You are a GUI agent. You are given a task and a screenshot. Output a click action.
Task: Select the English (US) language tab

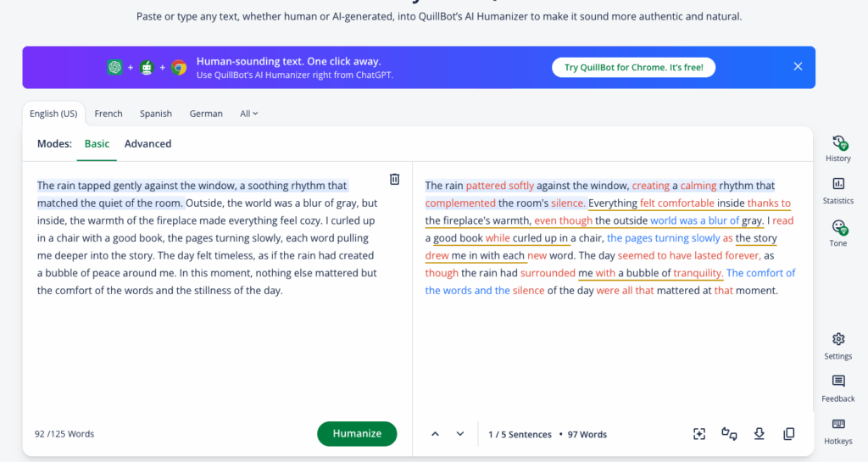53,114
